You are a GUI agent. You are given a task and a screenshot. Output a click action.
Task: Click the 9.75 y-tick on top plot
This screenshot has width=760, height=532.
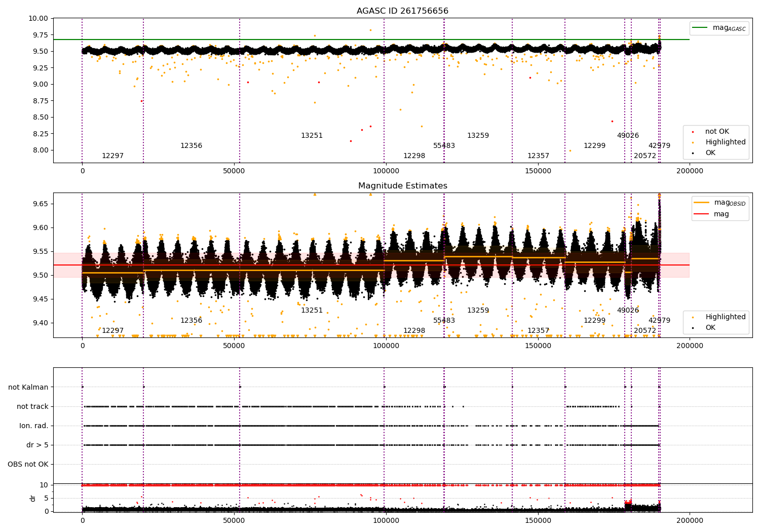click(40, 35)
